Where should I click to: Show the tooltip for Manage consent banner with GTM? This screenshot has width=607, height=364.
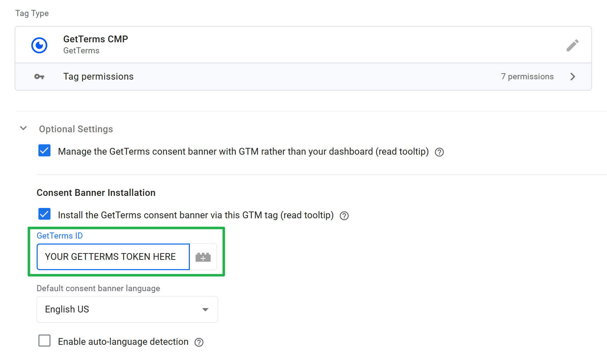point(440,152)
